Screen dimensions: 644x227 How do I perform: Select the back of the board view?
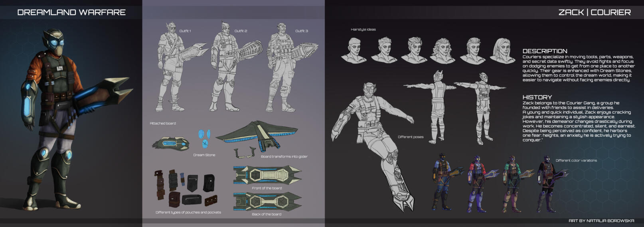tap(267, 201)
